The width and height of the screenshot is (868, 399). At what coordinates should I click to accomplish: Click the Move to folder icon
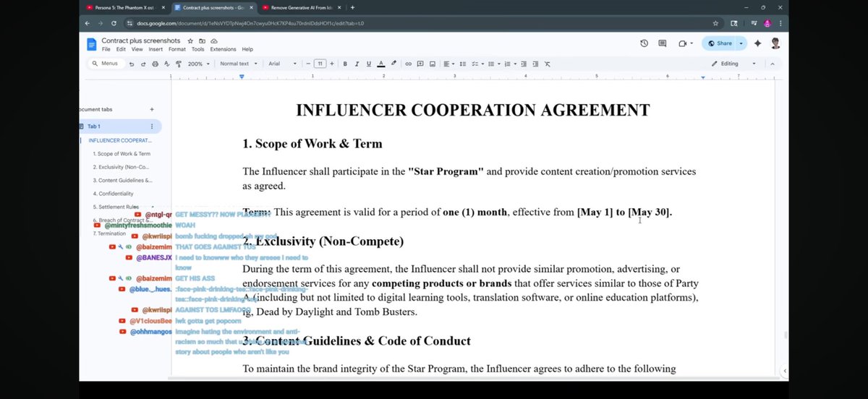point(202,41)
